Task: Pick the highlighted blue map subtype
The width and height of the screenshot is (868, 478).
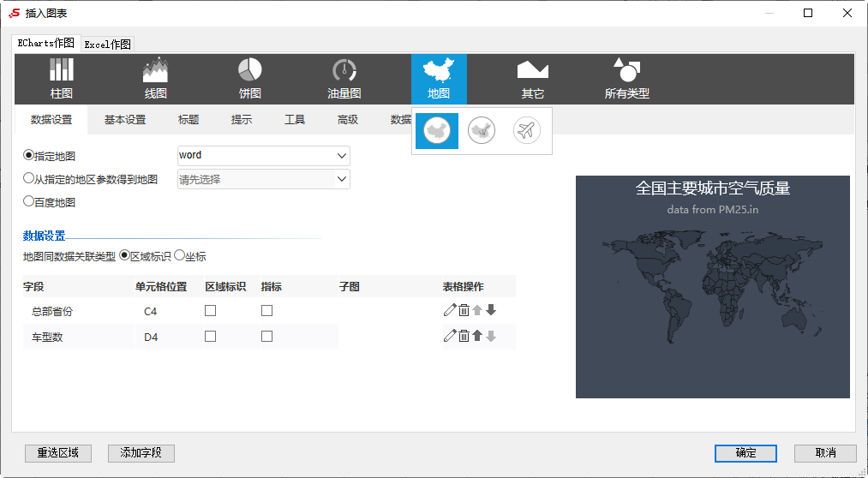Action: (437, 131)
